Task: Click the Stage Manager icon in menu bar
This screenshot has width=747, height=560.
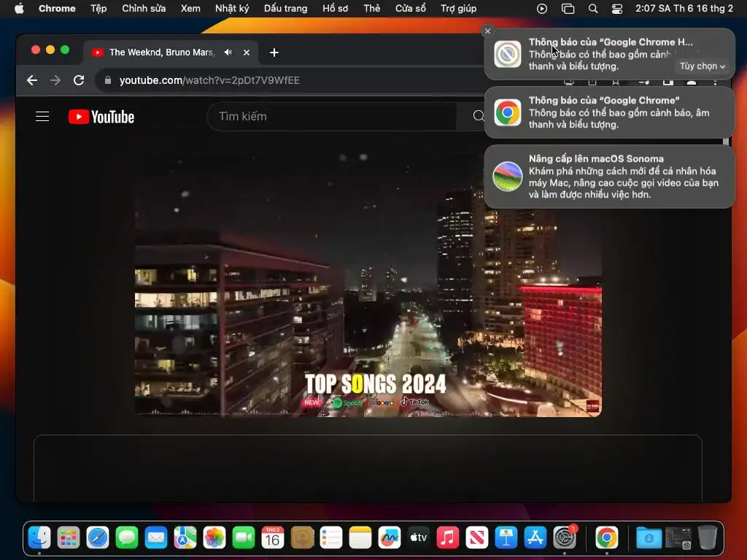Action: point(568,9)
